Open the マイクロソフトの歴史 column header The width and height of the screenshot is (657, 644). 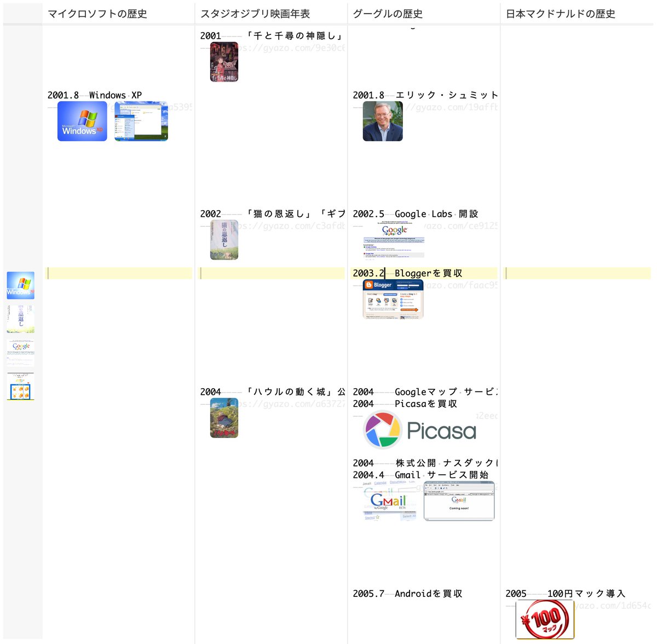coord(97,14)
